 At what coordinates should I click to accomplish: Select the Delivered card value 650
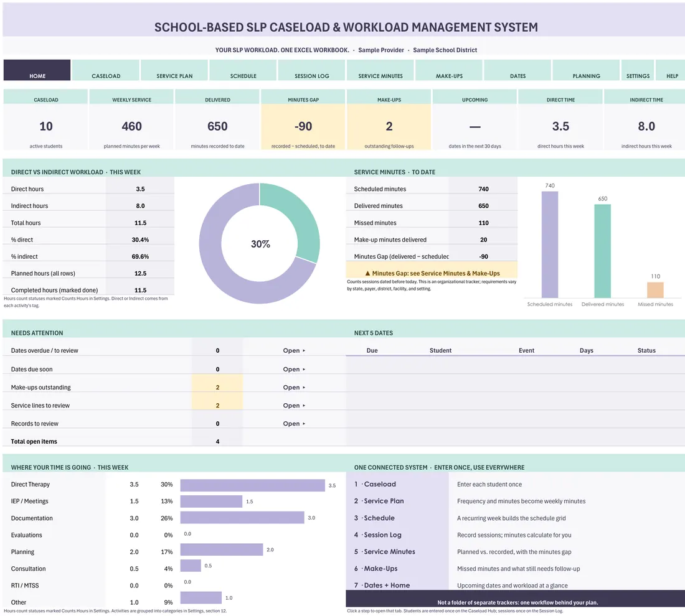(217, 126)
